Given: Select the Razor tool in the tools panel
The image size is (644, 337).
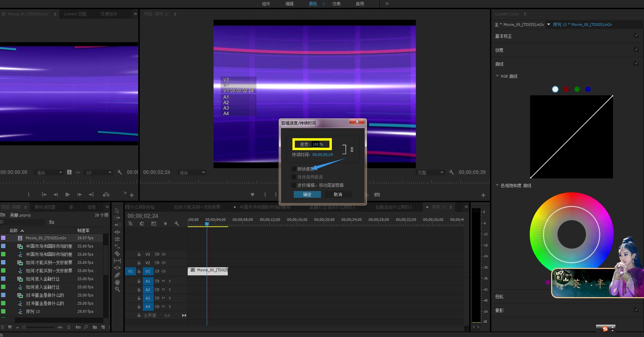Looking at the screenshot, I should click(x=117, y=254).
